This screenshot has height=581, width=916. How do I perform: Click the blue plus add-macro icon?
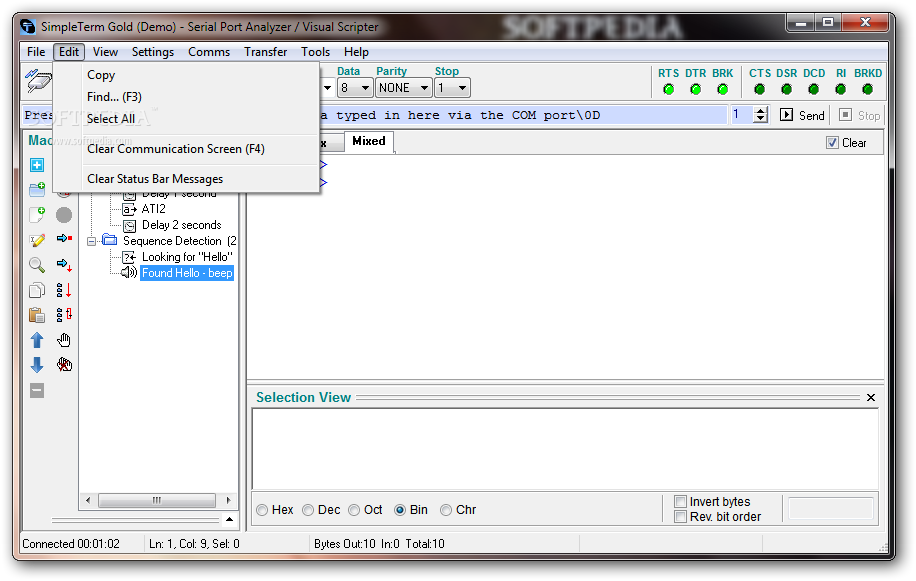(x=37, y=165)
